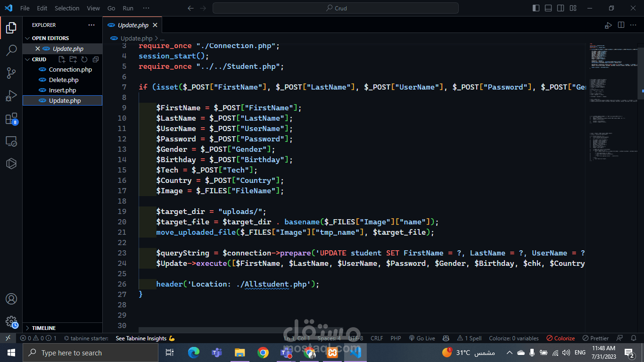The width and height of the screenshot is (644, 362).
Task: Open Explorer views and more actions ellipsis
Action: pos(91,25)
